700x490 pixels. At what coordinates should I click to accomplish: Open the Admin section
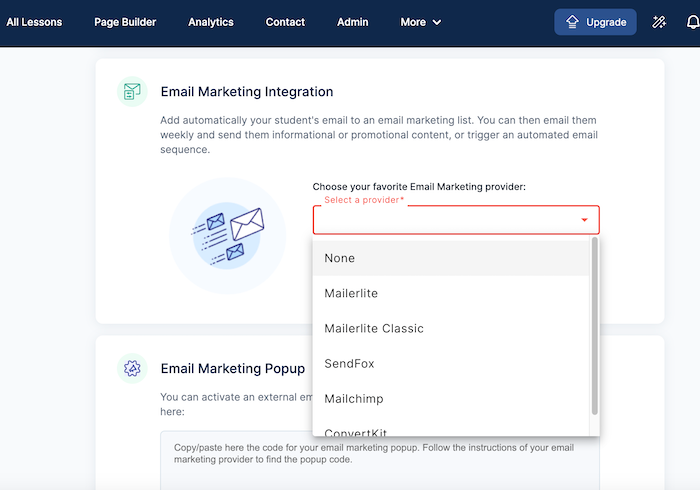(352, 22)
